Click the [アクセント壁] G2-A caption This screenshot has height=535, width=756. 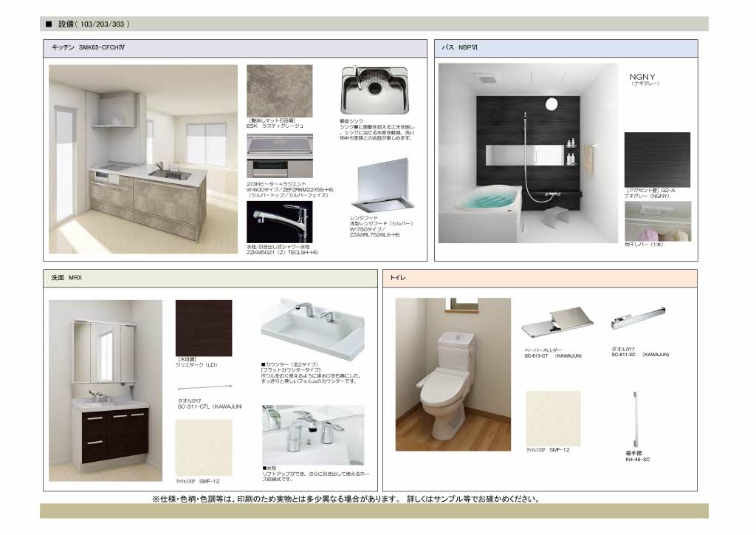tap(650, 193)
